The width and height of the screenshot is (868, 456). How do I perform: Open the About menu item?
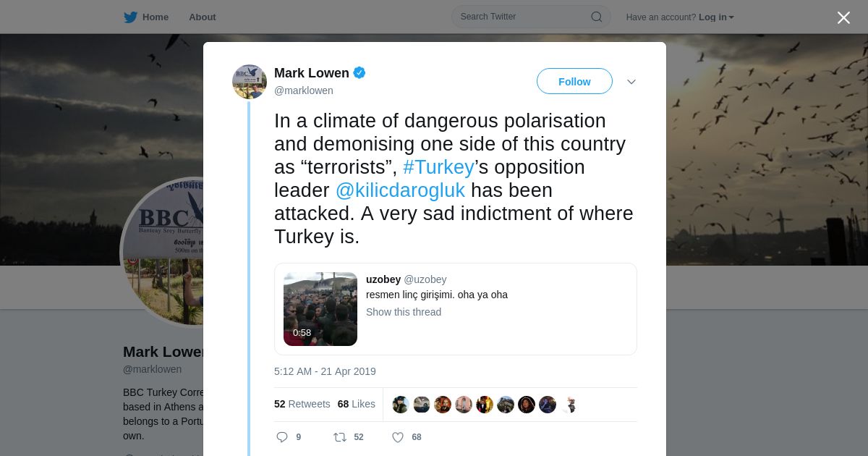[x=202, y=17]
